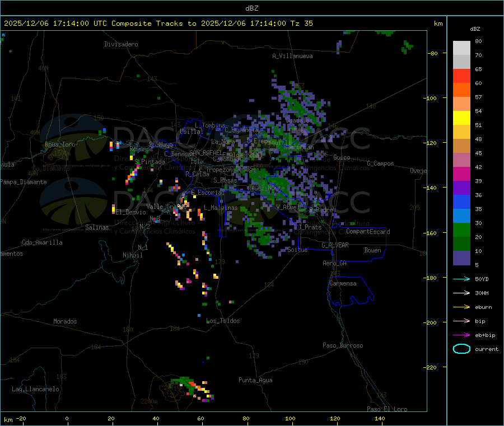Click the pink bip arrow legend icon
504x426 pixels.
pos(461,321)
